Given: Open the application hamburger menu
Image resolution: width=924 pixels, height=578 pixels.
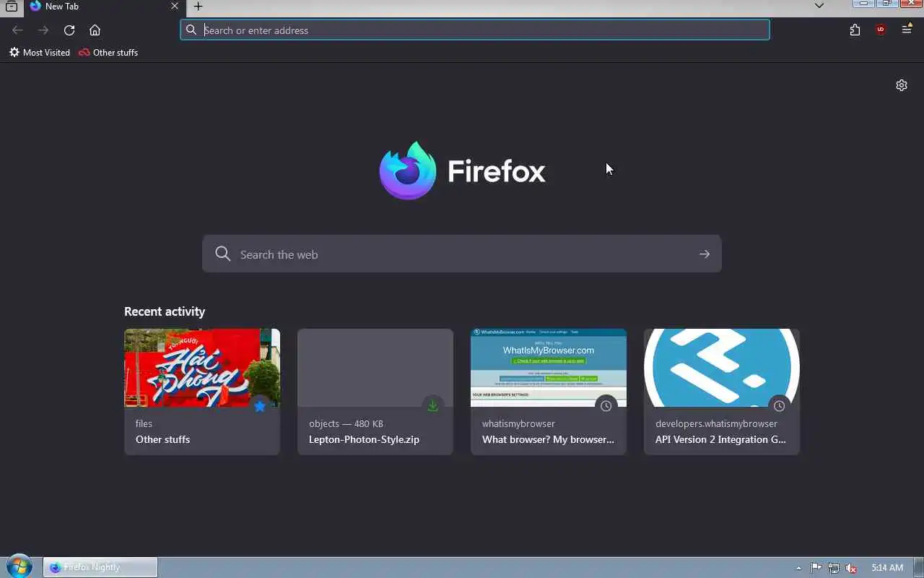Looking at the screenshot, I should coord(907,30).
